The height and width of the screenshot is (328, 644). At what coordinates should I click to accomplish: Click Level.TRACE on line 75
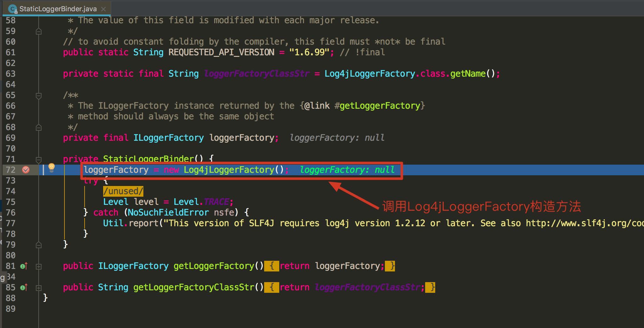pyautogui.click(x=201, y=202)
